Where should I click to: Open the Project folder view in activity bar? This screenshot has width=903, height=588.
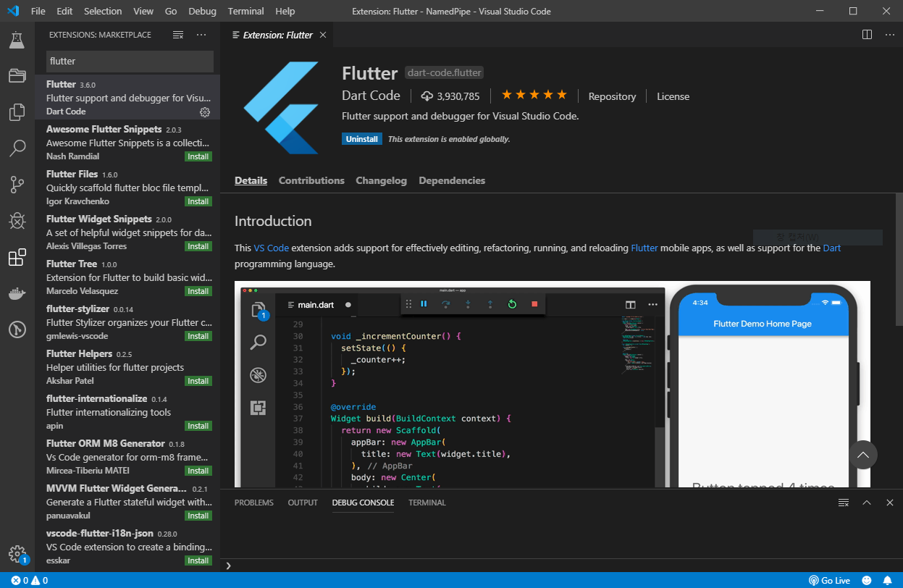coord(17,76)
